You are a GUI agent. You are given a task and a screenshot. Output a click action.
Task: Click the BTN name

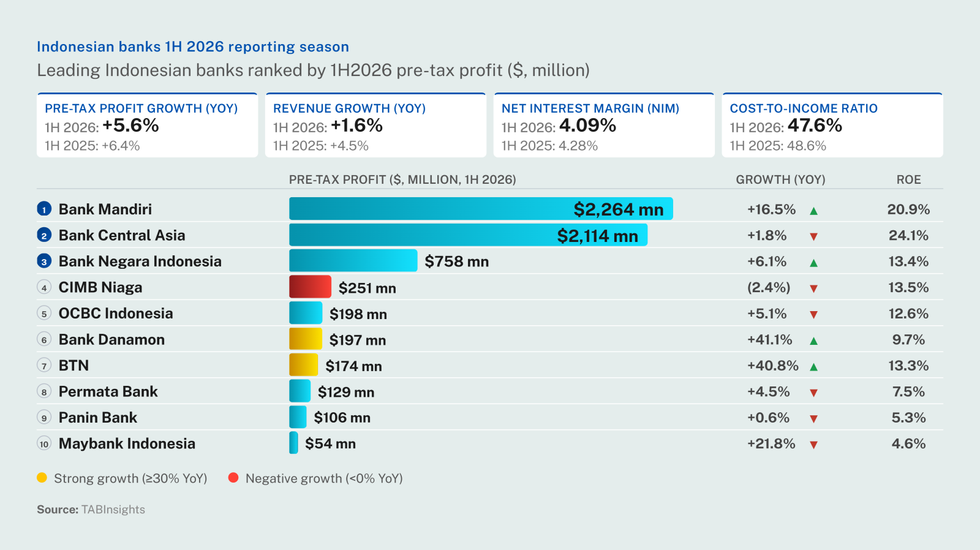coord(73,366)
